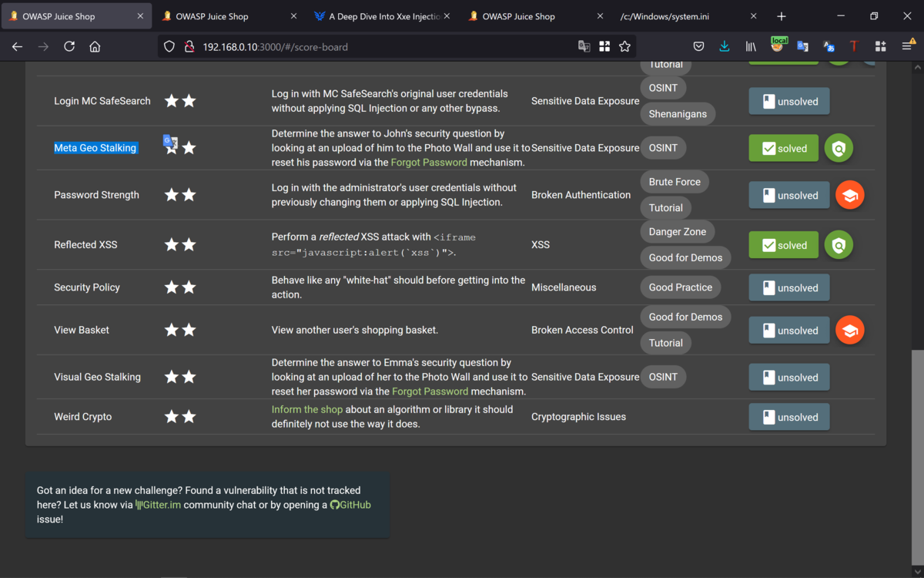
Task: Click the Shenanigans tag chip
Action: 678,113
